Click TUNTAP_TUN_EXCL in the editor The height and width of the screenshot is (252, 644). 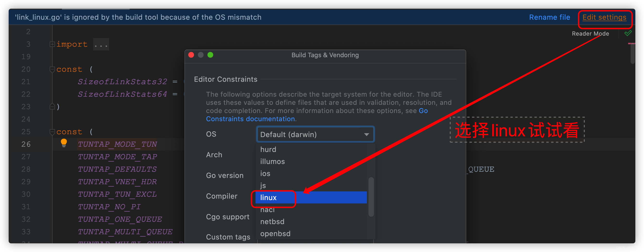(117, 194)
